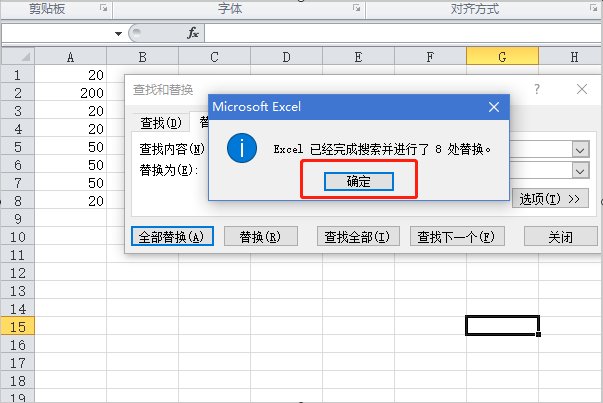This screenshot has height=403, width=603.
Task: Close the 查找和替换 dialog
Action: click(582, 89)
